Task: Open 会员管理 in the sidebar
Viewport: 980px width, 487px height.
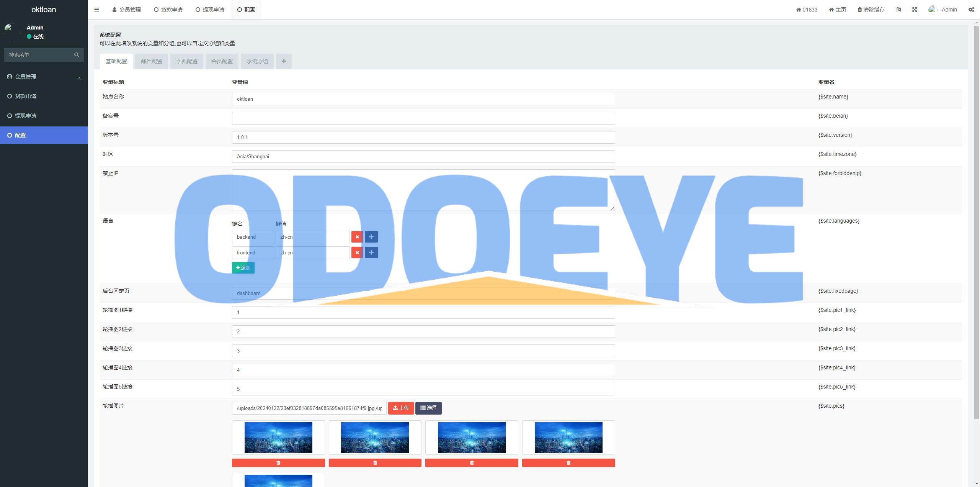Action: [x=44, y=77]
